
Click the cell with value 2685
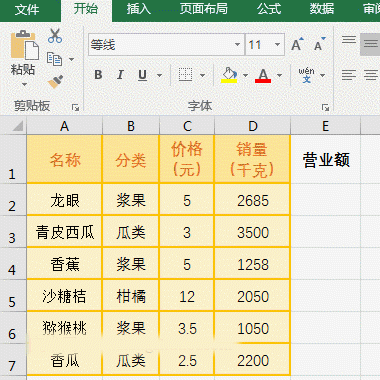click(253, 200)
